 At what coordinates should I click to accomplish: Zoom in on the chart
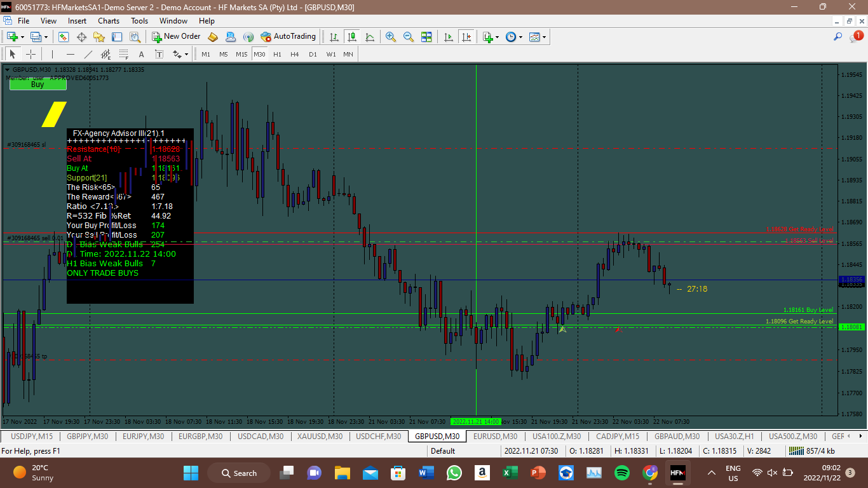tap(391, 37)
